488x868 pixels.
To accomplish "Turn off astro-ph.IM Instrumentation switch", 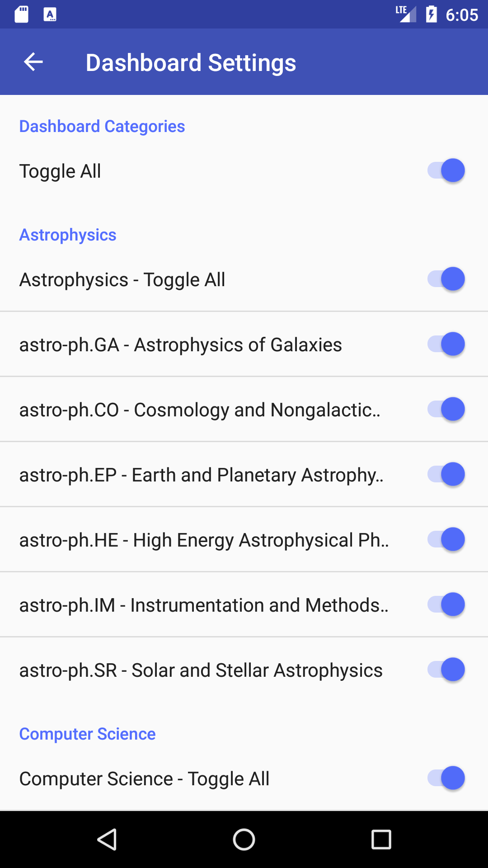I will click(446, 604).
